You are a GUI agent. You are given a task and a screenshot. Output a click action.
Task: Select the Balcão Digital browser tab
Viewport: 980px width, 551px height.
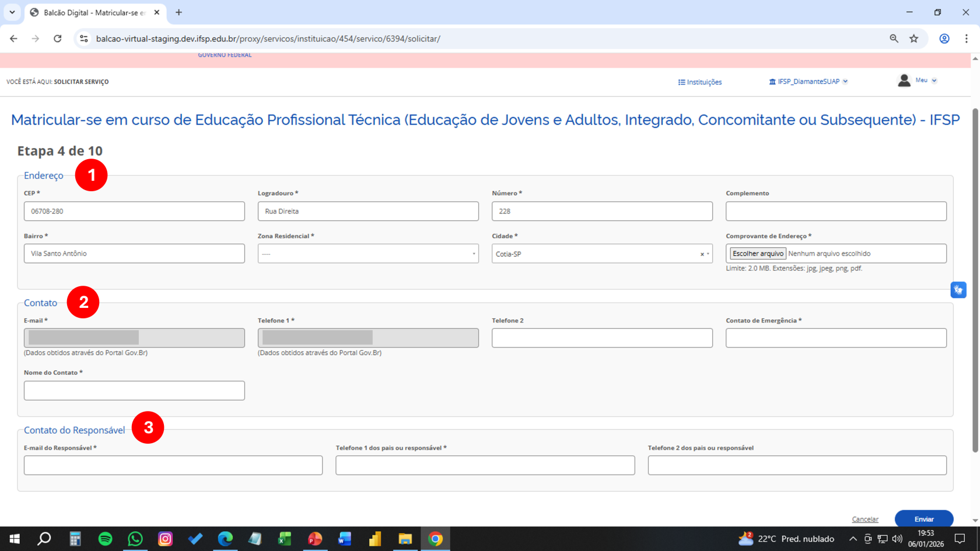pos(87,12)
